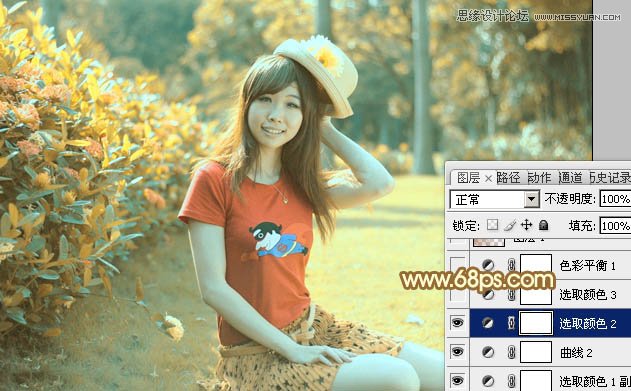
Task: Select the 选取颜色 3 layer mask thumbnail
Action: 536,294
